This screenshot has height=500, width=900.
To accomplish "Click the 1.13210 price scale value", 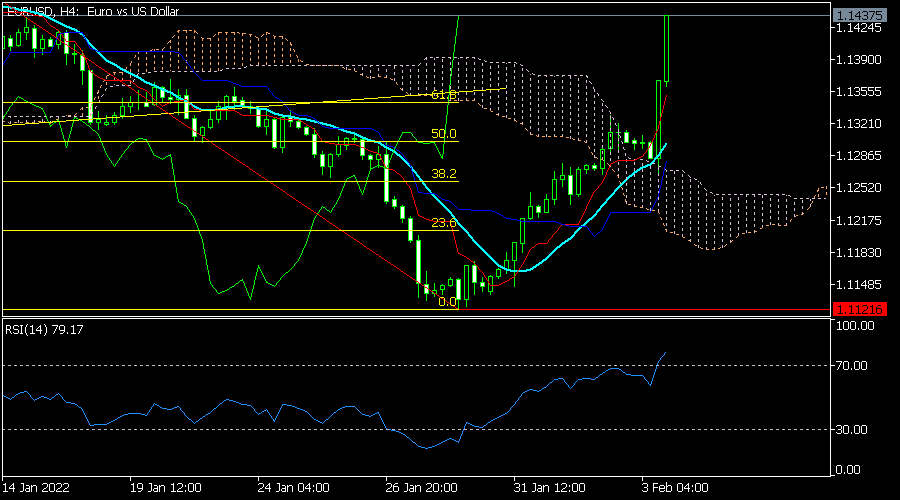I will [x=859, y=124].
